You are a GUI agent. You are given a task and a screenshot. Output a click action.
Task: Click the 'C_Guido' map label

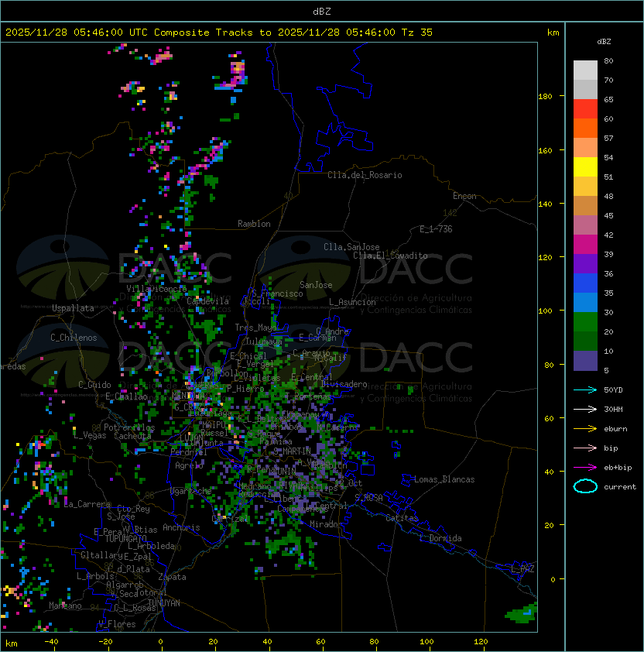click(x=94, y=385)
